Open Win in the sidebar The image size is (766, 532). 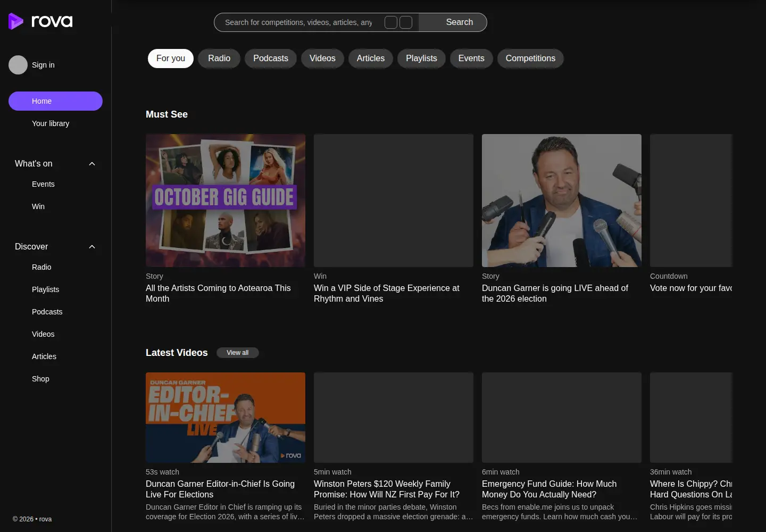pyautogui.click(x=38, y=206)
